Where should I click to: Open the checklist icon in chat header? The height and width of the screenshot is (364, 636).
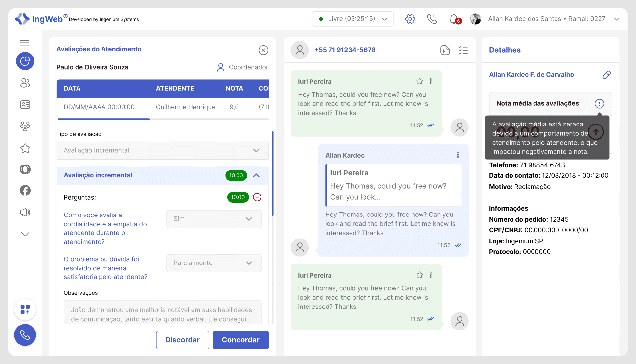click(x=463, y=50)
